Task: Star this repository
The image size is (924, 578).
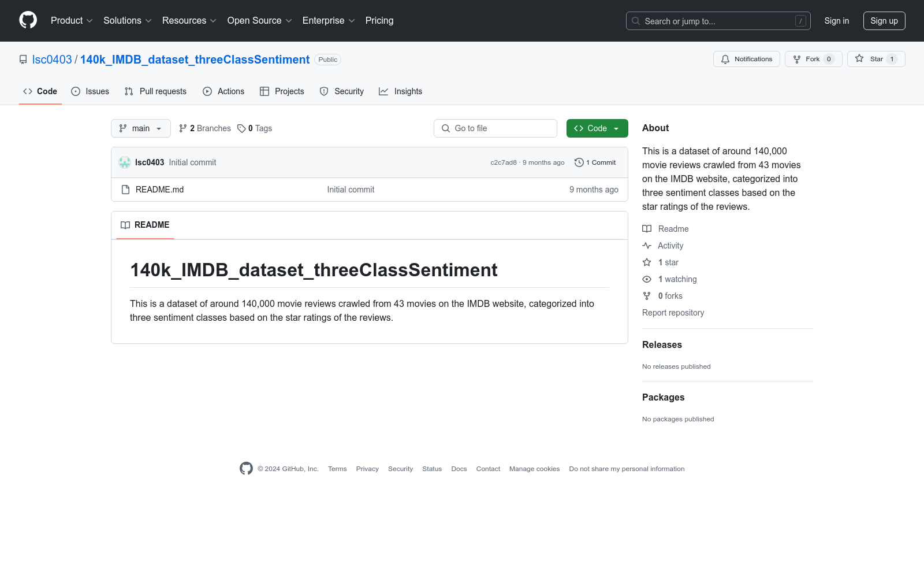Action: (x=876, y=59)
